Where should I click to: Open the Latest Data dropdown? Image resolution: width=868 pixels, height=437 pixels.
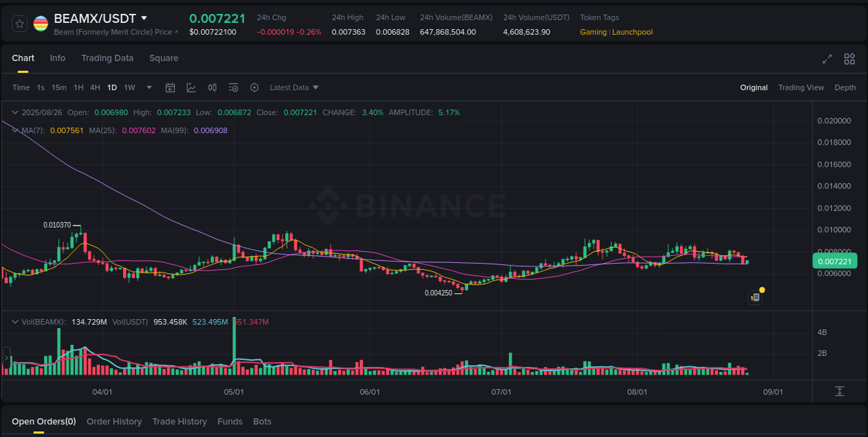pos(294,87)
